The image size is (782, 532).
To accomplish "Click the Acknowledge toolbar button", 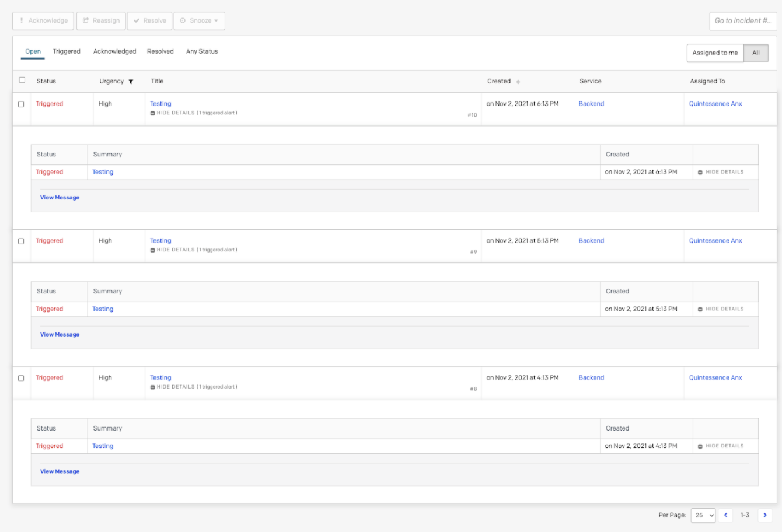I will tap(43, 21).
